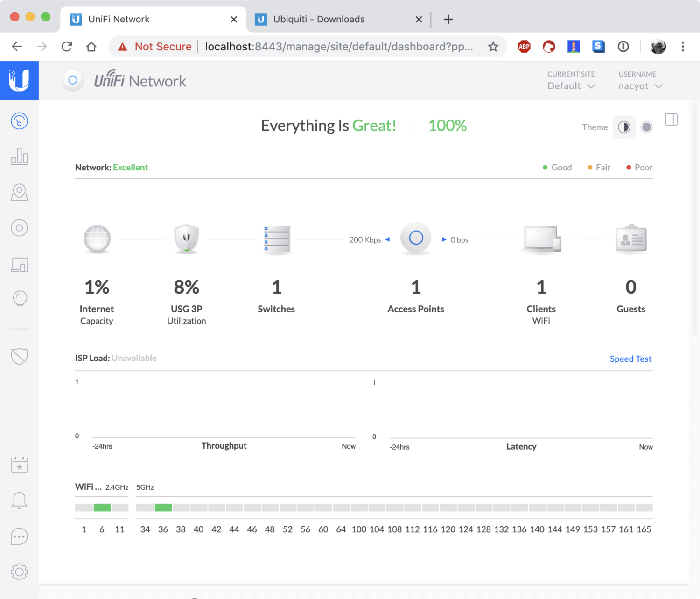Open the Statistics bar chart icon
Screen dimensions: 700x599
19,156
